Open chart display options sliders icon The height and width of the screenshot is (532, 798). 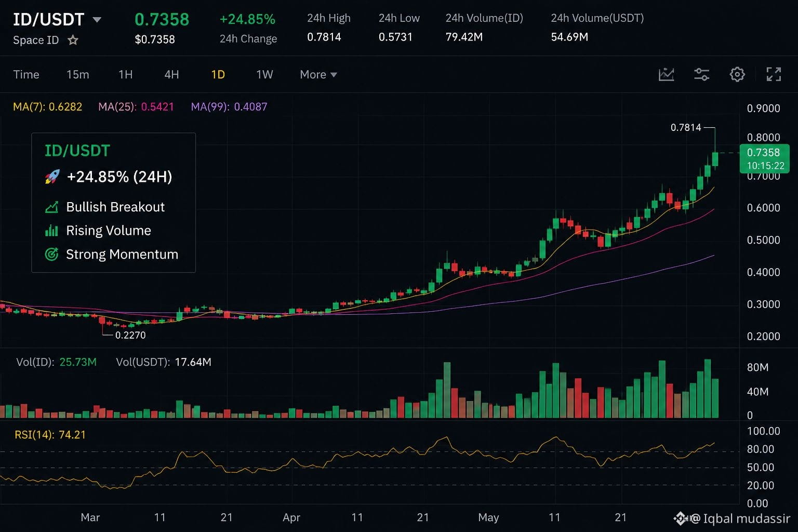coord(702,74)
